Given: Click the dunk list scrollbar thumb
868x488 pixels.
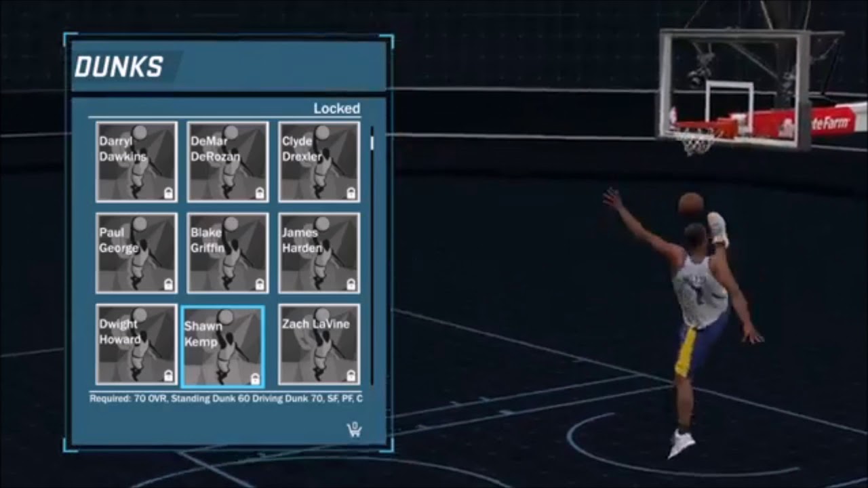Looking at the screenshot, I should [x=372, y=143].
